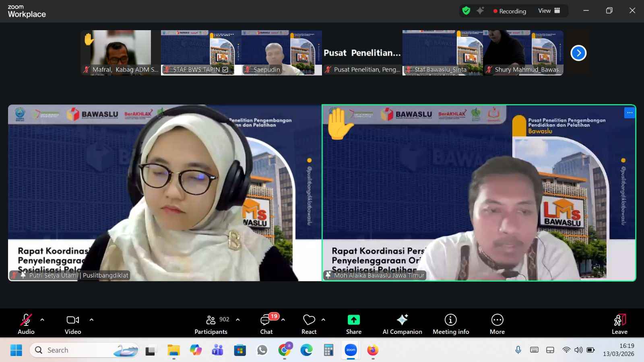Select Staf Bawaslu_Sinta thumbnail
The image size is (644, 362).
(442, 53)
